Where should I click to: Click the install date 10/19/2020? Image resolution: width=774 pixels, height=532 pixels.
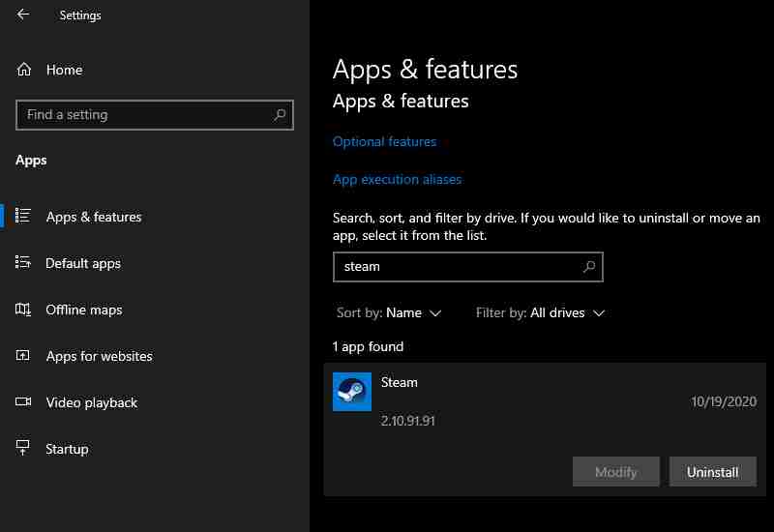tap(724, 401)
